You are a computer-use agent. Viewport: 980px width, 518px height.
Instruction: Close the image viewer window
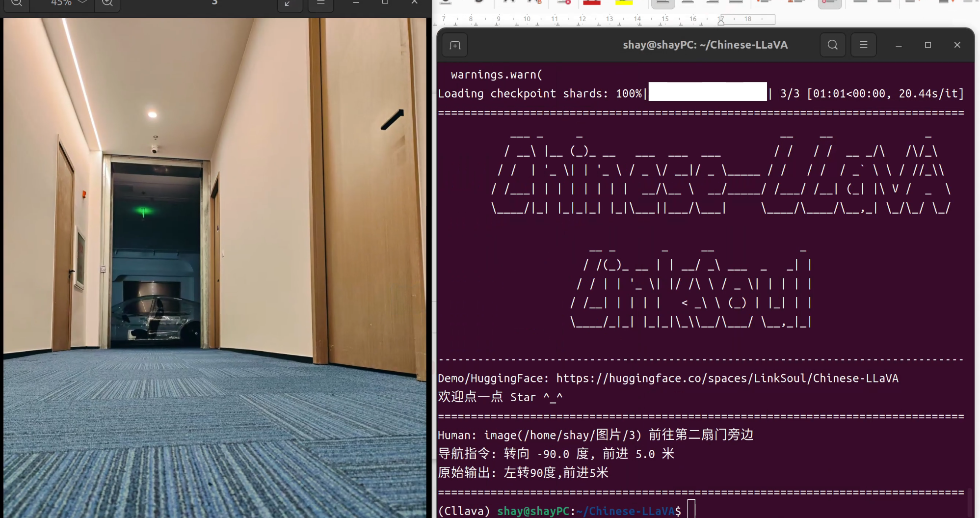click(x=415, y=3)
